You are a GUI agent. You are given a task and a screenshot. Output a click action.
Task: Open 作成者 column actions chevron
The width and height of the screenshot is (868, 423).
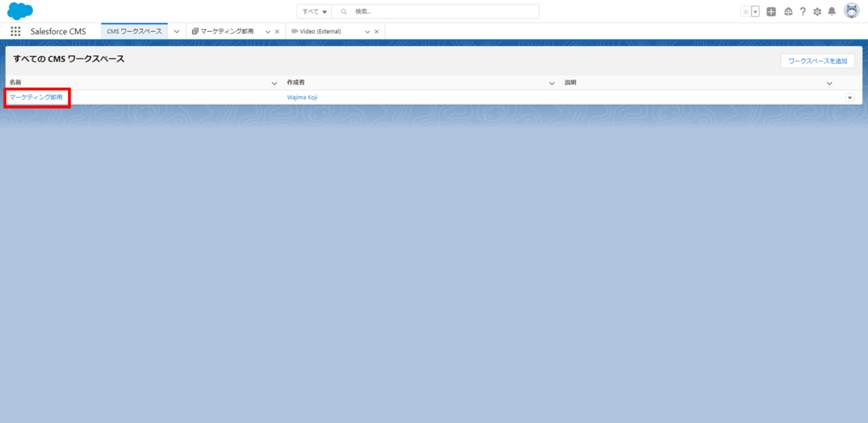(552, 83)
